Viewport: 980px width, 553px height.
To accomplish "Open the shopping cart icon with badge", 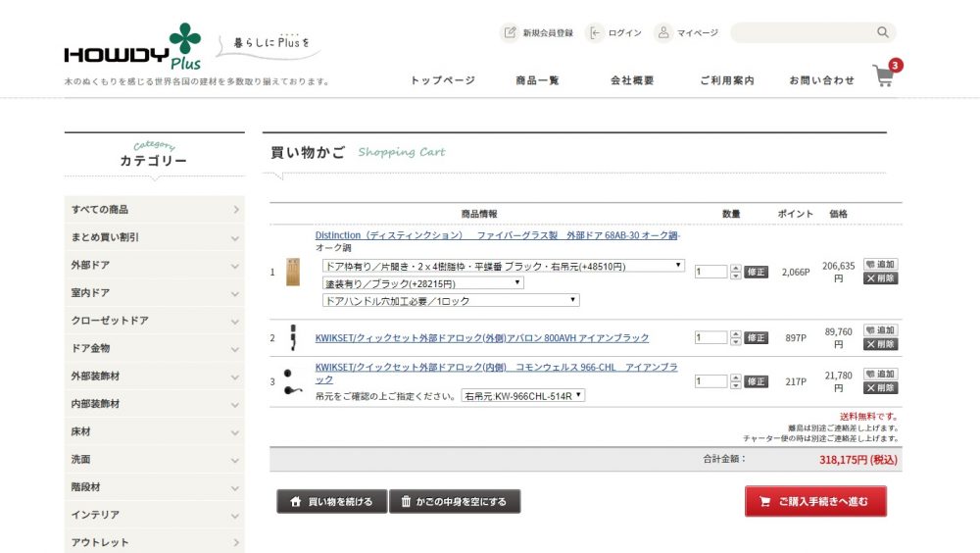I will coord(887,74).
